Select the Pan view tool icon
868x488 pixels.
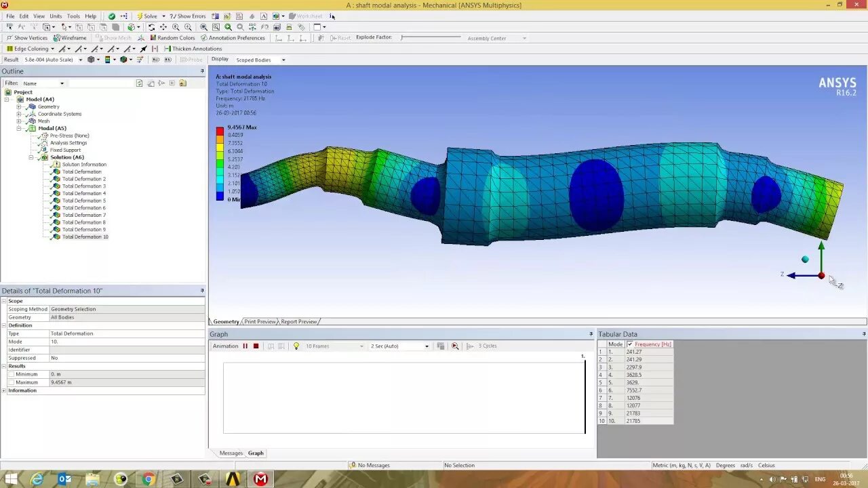[163, 27]
